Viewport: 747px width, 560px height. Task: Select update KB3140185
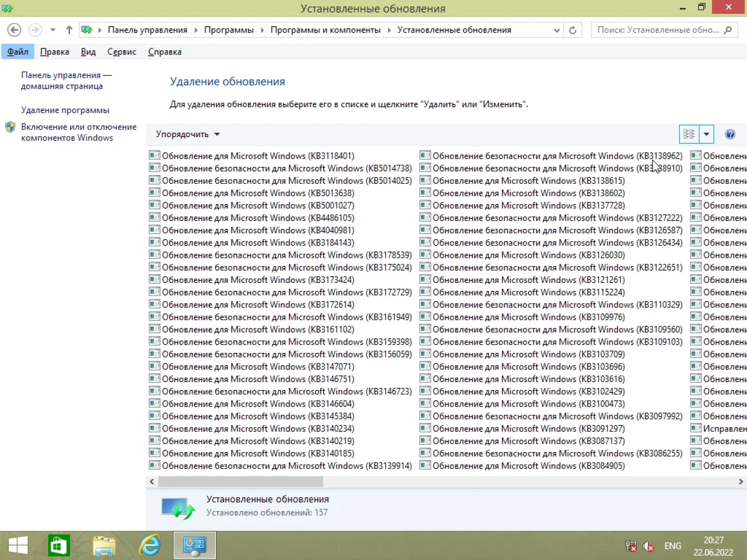tap(252, 453)
